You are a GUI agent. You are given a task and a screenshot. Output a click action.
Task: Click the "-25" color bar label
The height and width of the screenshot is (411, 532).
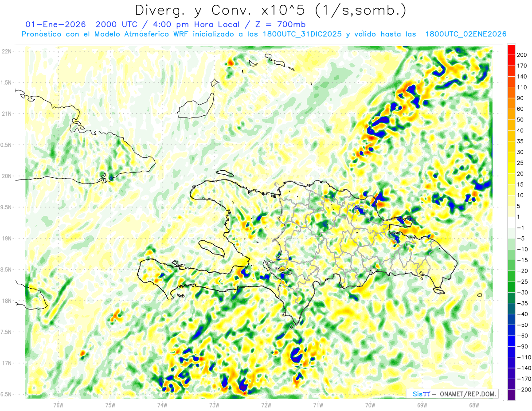point(523,282)
